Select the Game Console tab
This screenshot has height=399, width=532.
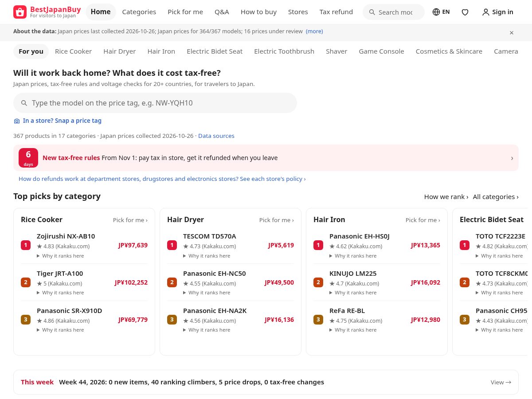(x=381, y=51)
